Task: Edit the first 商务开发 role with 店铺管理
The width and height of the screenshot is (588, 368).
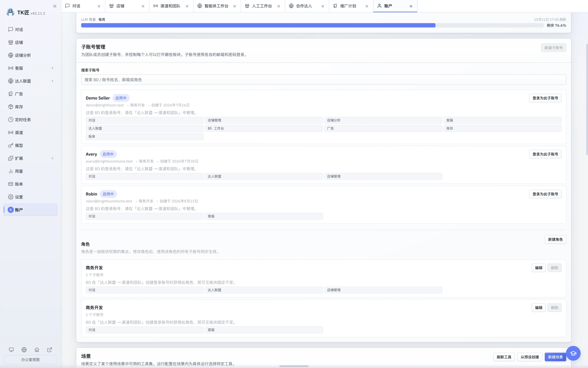Action: [x=538, y=268]
